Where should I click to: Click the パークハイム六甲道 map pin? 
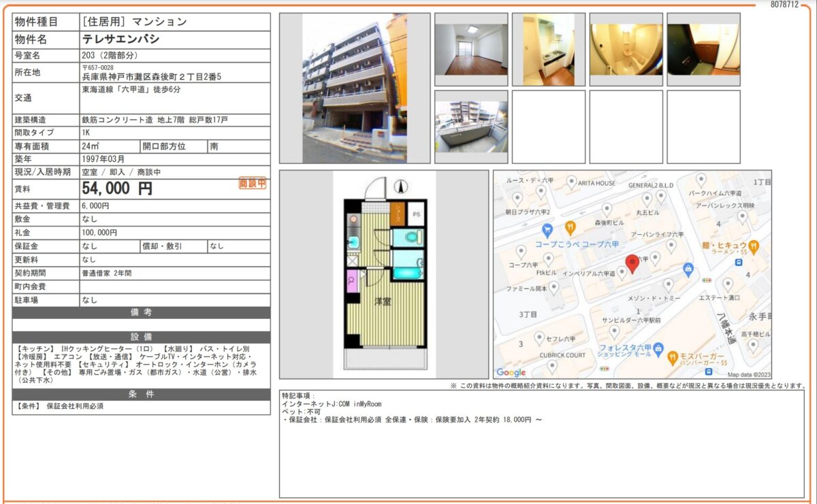point(701,180)
